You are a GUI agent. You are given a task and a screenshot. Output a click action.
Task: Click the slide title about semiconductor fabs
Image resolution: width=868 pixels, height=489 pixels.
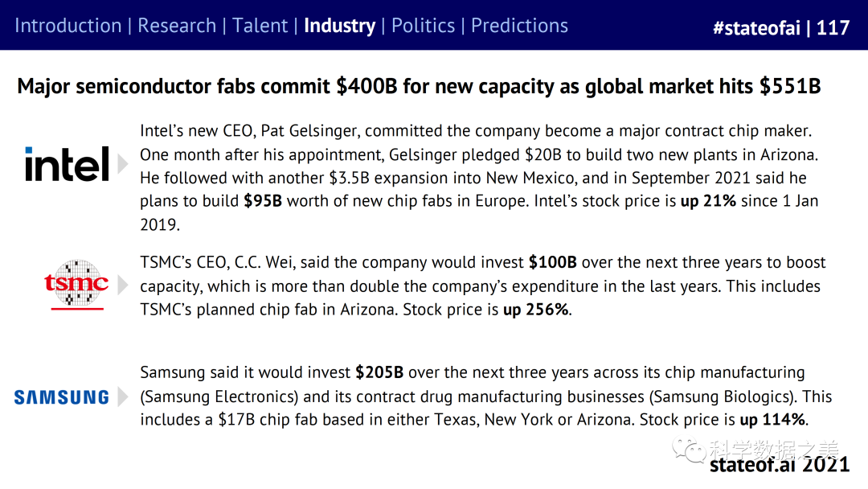coord(419,86)
